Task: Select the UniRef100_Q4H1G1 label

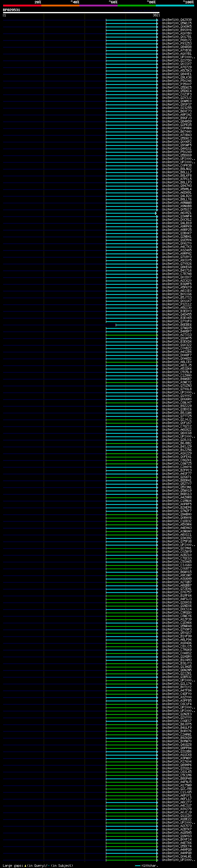Action: pos(177,149)
